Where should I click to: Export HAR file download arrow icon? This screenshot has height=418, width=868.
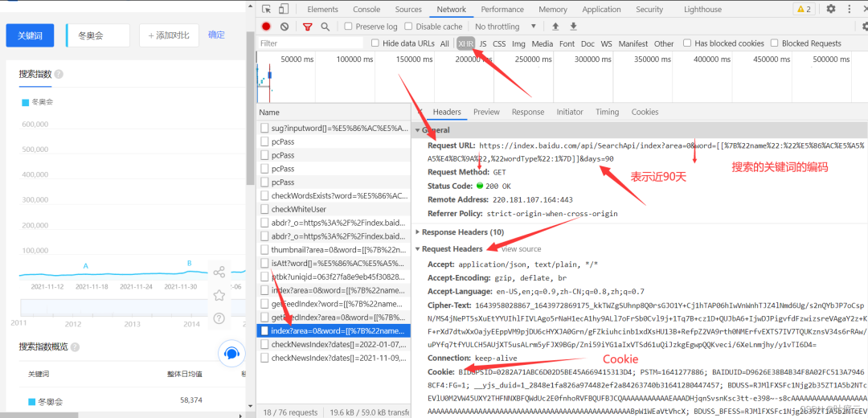[574, 26]
